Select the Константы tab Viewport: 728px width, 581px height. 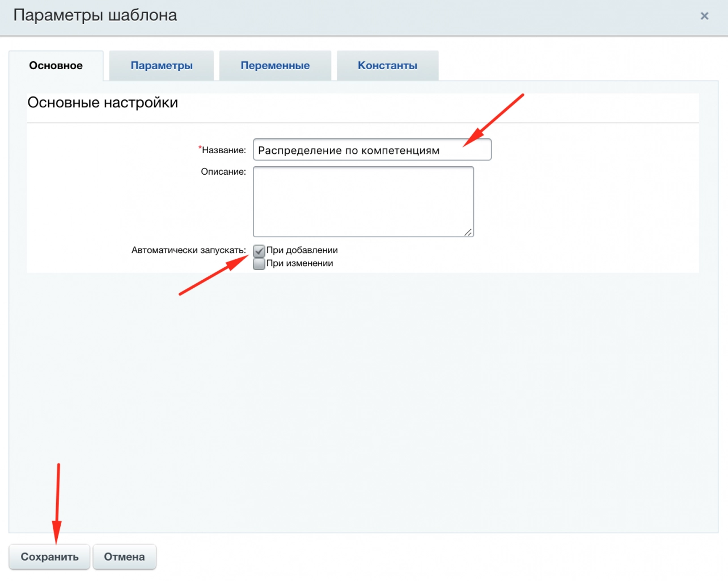(387, 66)
